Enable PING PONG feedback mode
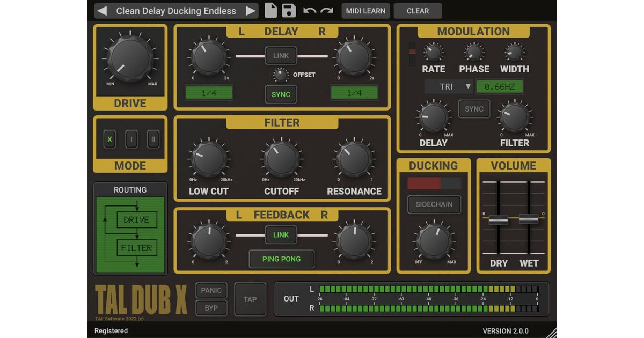This screenshot has height=338, width=644. [x=281, y=259]
